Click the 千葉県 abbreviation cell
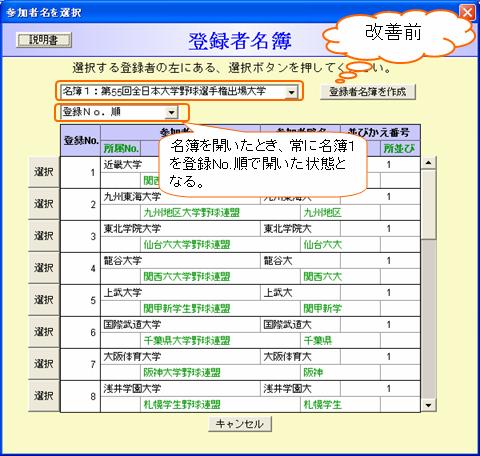Screen dimensions: 480x456 (340, 340)
